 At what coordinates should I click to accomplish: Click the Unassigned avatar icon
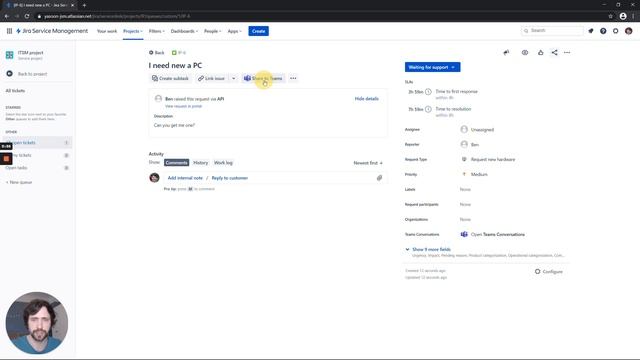pos(464,129)
